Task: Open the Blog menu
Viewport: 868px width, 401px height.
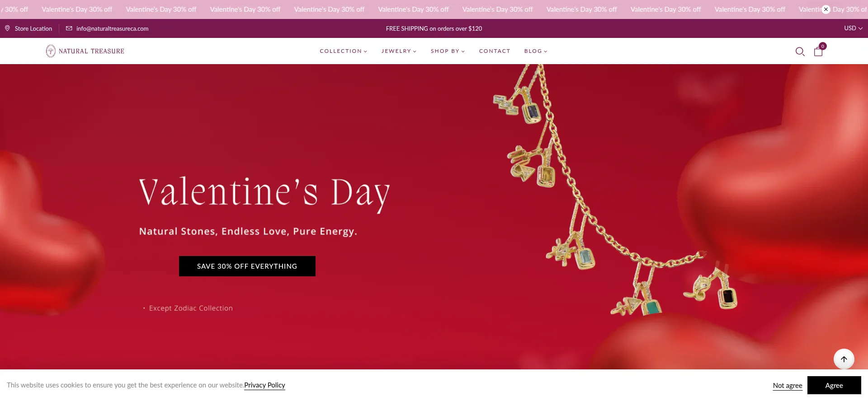Action: (x=536, y=51)
